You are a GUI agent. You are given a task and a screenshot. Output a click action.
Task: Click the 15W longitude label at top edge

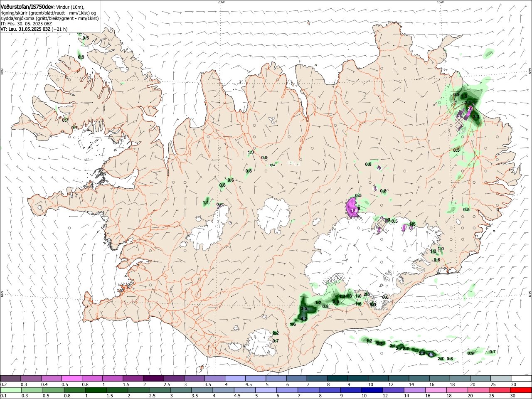(440, 2)
